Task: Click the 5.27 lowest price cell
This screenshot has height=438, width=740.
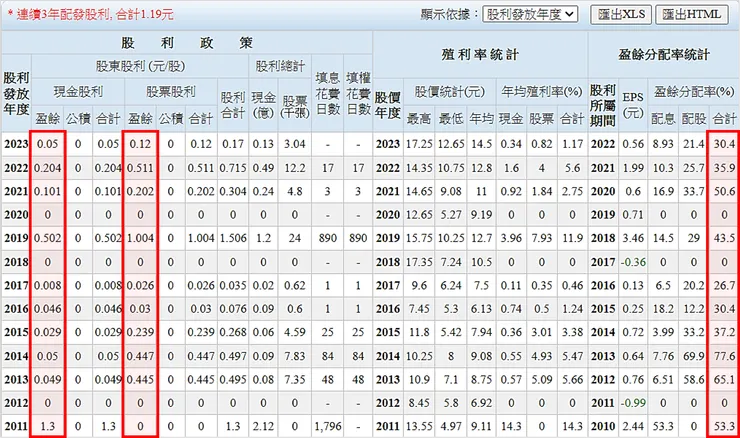Action: click(451, 215)
